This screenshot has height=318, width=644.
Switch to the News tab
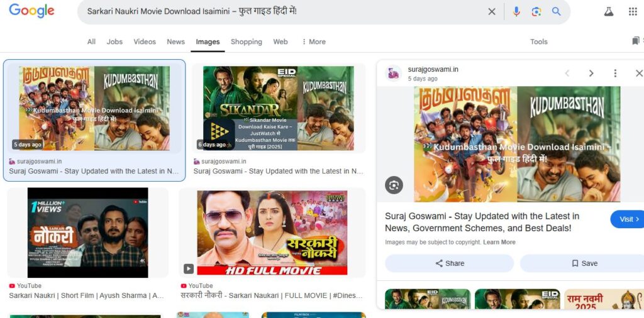coord(176,41)
